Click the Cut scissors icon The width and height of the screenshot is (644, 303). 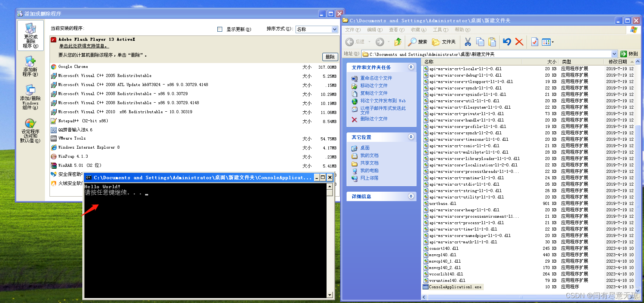468,42
